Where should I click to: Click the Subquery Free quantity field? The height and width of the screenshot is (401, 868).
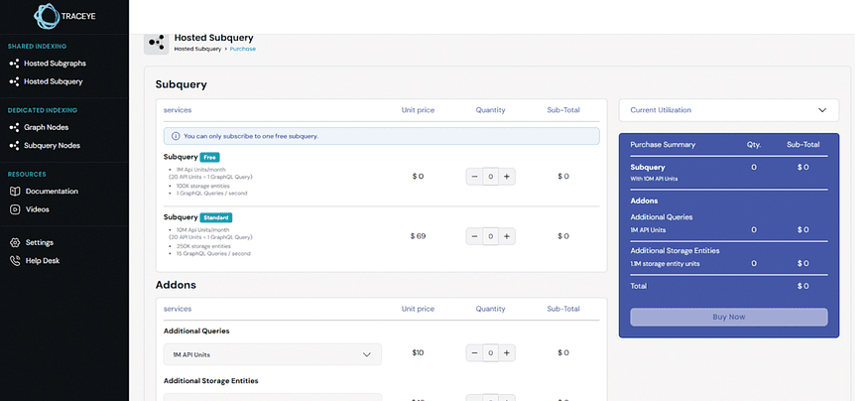[x=490, y=177]
